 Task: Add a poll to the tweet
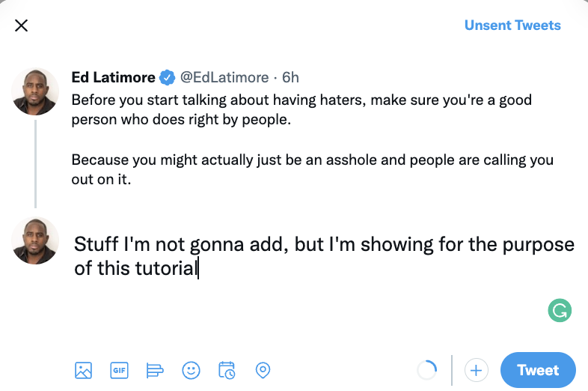coord(155,370)
